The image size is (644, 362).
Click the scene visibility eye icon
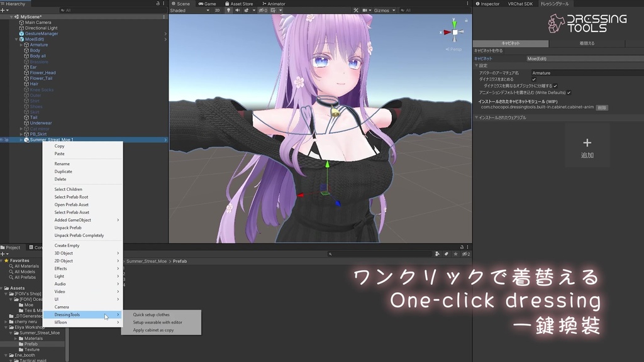coord(261,10)
